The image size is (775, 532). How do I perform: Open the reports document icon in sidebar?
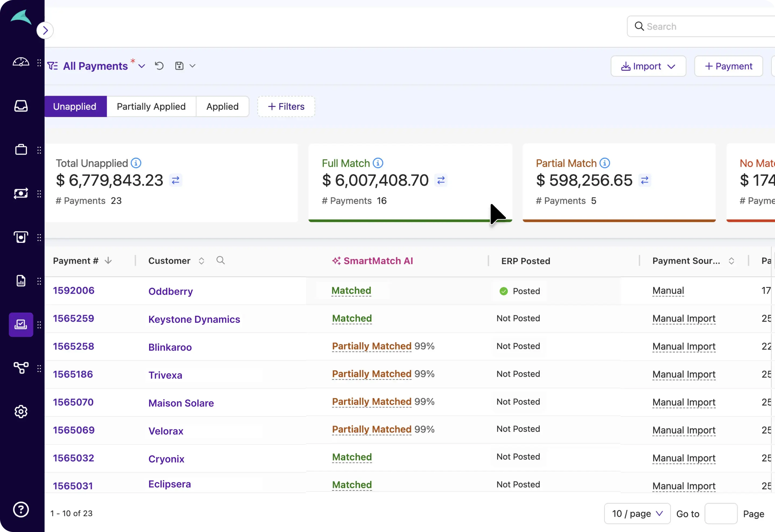tap(21, 281)
